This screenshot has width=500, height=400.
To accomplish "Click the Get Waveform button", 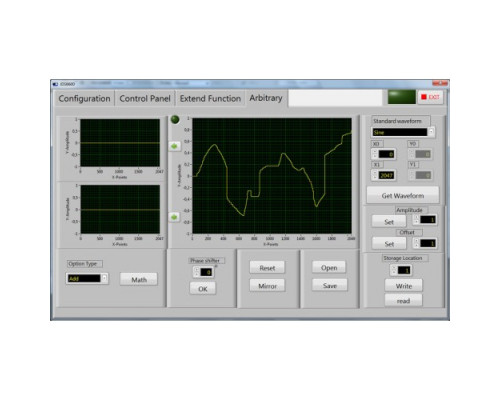I will [x=403, y=195].
